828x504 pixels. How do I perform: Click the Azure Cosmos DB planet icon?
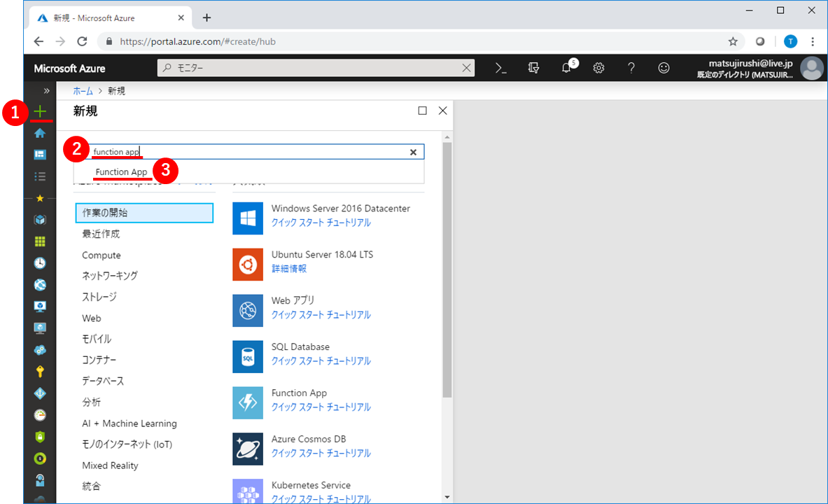[x=248, y=449]
